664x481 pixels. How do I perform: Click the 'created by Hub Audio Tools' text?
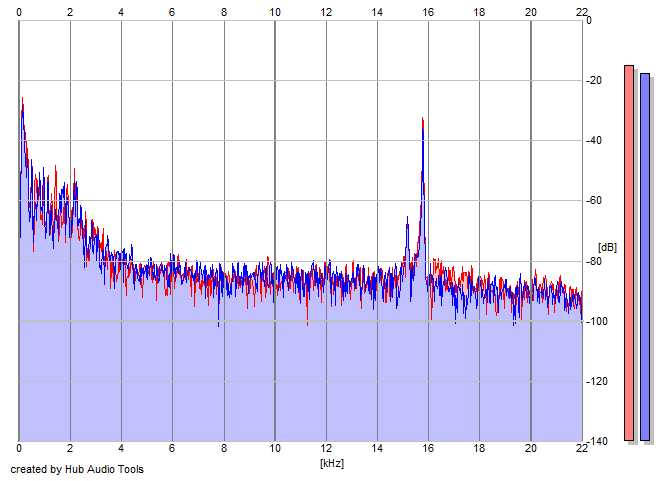pyautogui.click(x=77, y=469)
